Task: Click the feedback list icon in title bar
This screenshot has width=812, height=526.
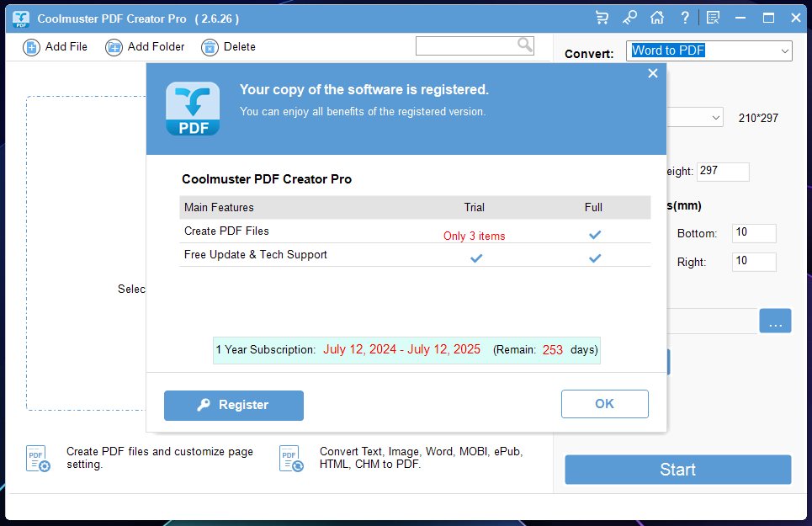Action: pos(714,18)
